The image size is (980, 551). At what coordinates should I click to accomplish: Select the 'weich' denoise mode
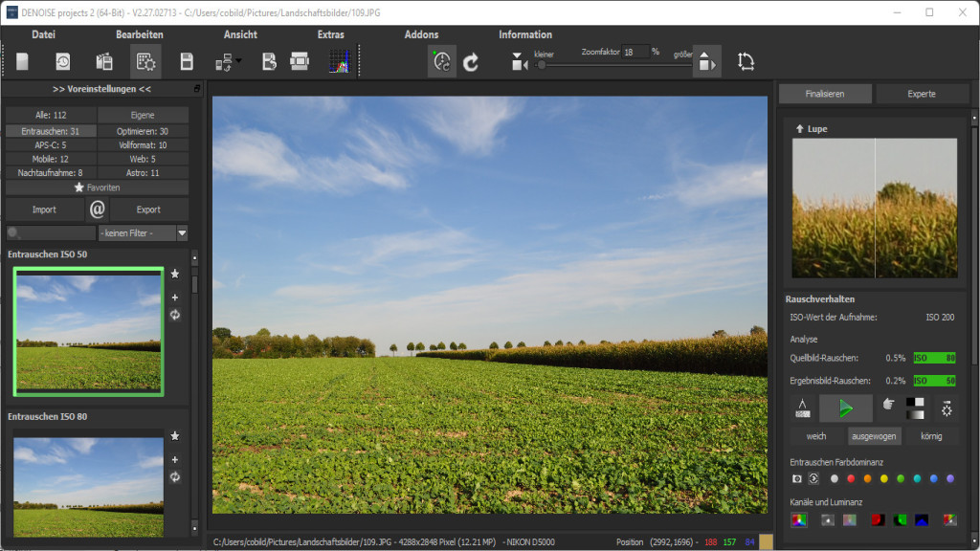point(816,436)
